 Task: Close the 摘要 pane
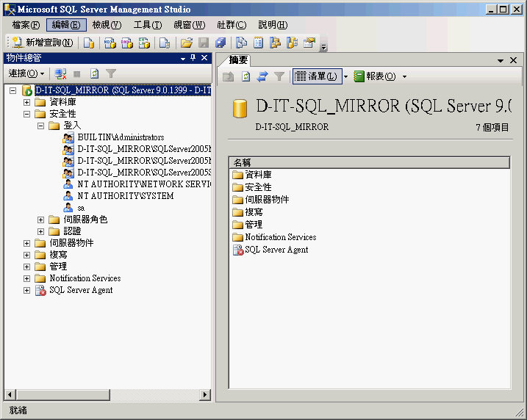(x=513, y=60)
